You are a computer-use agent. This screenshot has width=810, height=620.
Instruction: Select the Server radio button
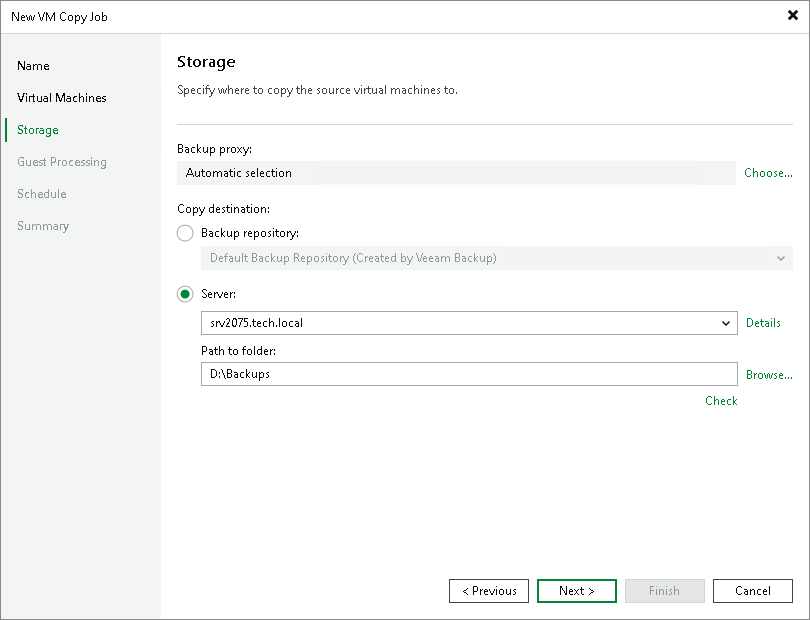tap(185, 294)
